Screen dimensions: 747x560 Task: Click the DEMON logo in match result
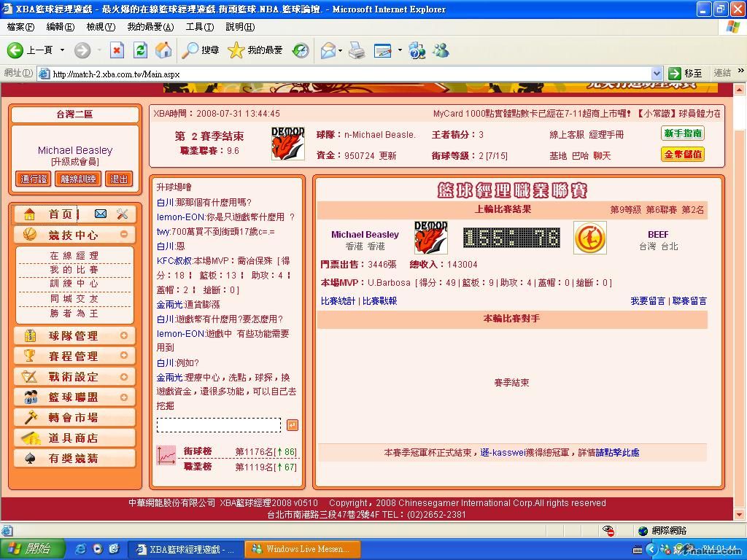(430, 238)
